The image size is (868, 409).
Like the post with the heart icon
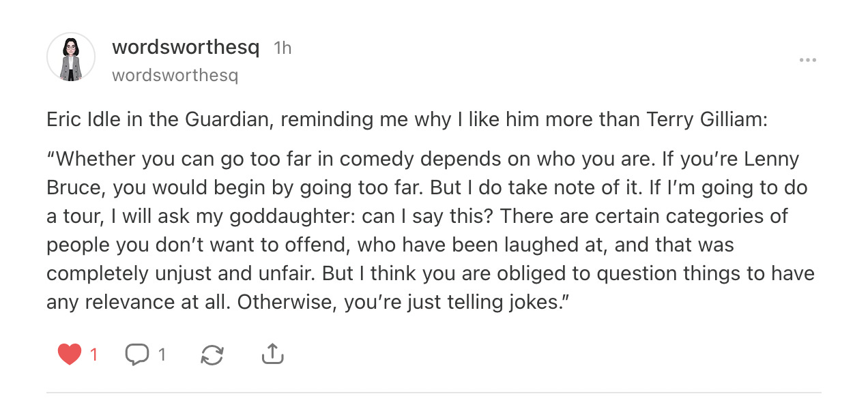(x=69, y=354)
